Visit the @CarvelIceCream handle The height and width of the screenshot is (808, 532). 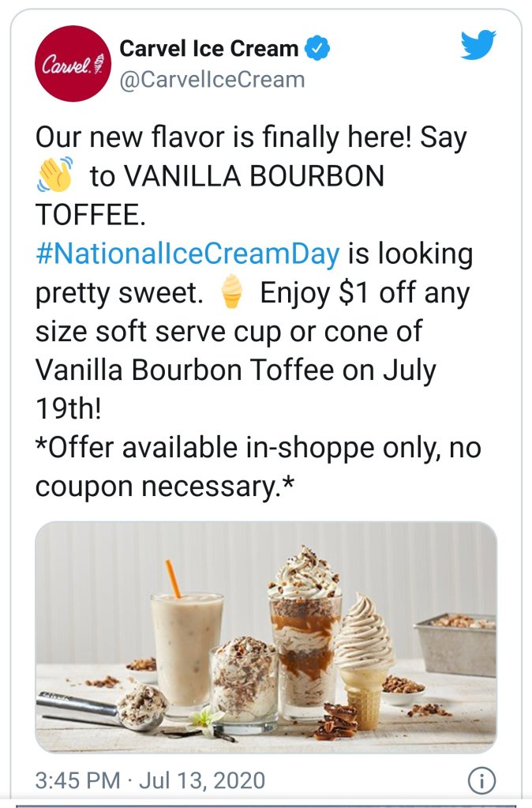pos(212,80)
